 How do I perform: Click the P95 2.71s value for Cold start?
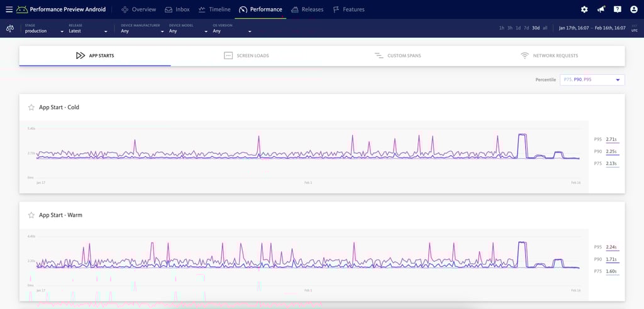coord(611,139)
